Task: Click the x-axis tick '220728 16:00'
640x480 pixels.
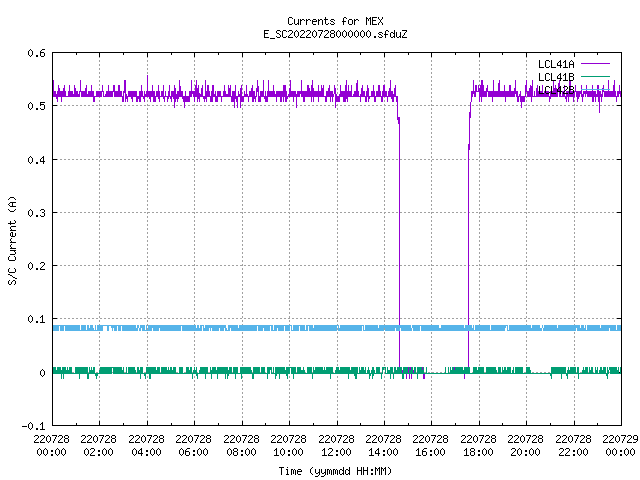Action: pyautogui.click(x=430, y=446)
